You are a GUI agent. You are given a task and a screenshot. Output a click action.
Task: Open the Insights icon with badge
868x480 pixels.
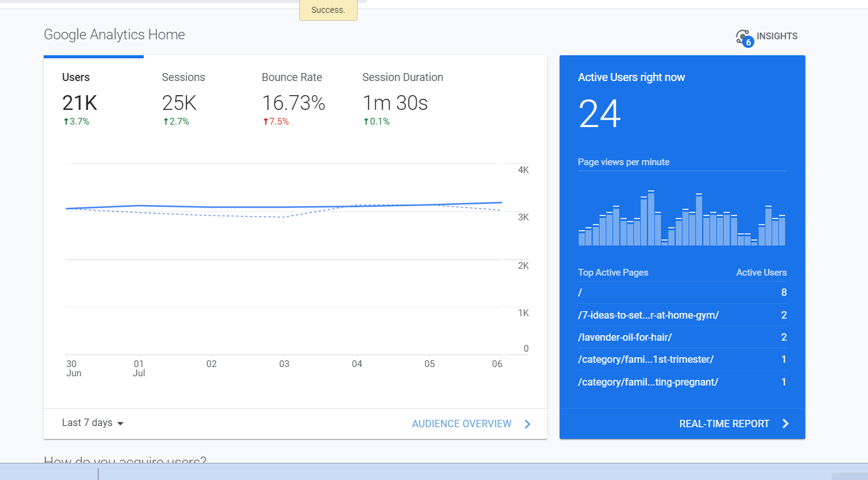[744, 37]
